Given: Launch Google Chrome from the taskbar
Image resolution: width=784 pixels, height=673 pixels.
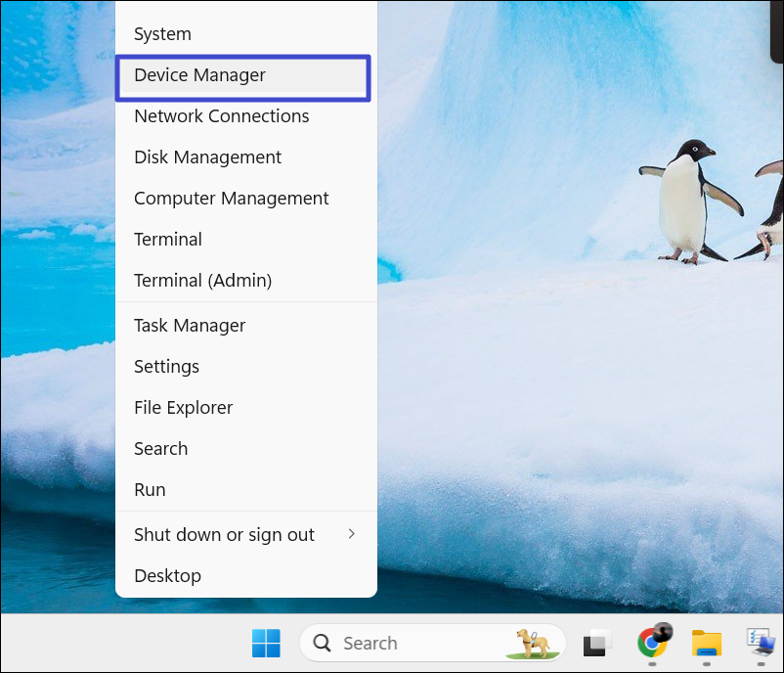Looking at the screenshot, I should click(x=652, y=642).
